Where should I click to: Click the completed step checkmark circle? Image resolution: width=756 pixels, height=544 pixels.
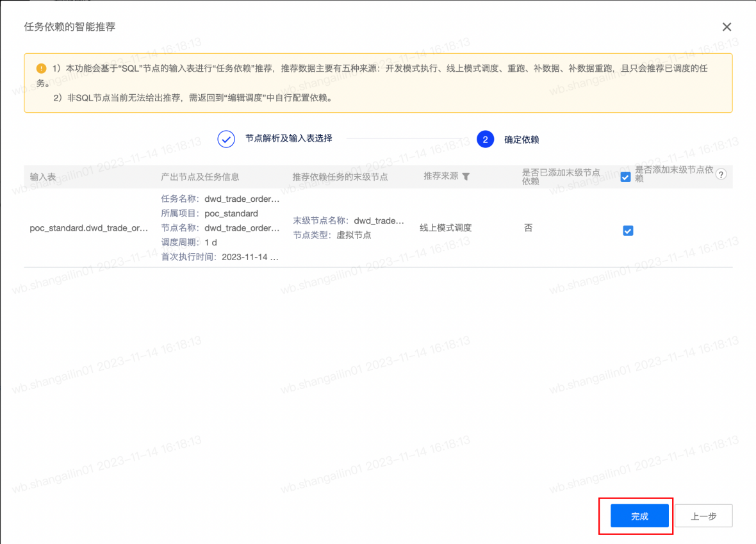[x=226, y=139]
